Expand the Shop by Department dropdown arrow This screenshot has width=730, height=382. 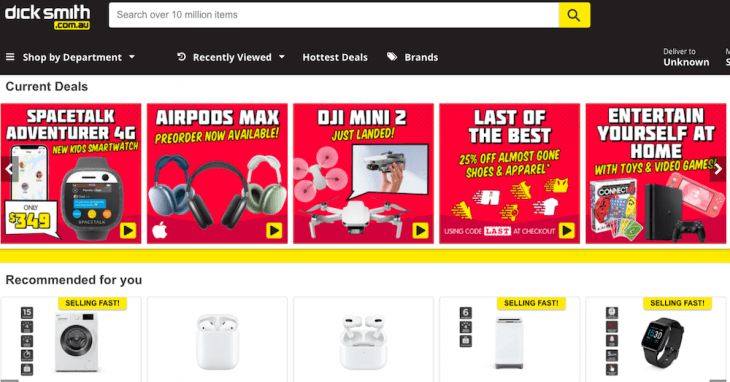pos(132,57)
